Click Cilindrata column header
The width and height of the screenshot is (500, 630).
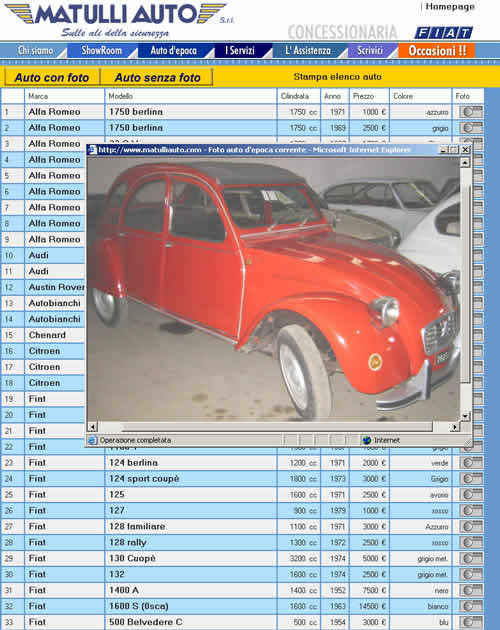pyautogui.click(x=295, y=96)
